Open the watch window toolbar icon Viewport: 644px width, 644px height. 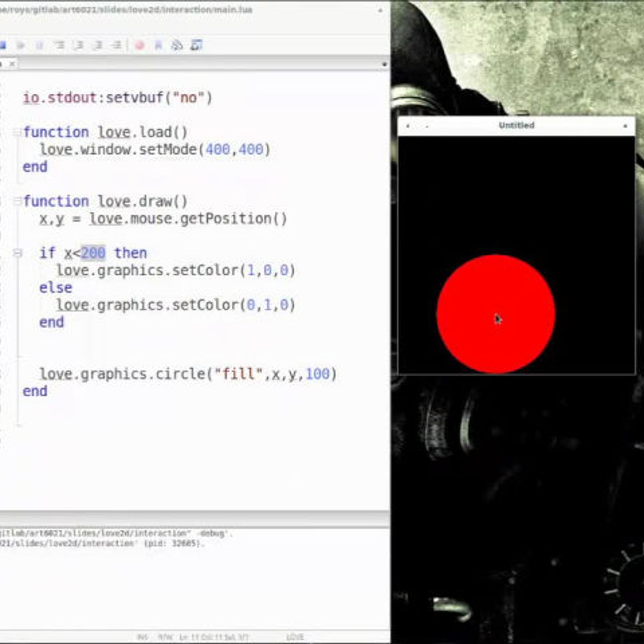click(196, 45)
